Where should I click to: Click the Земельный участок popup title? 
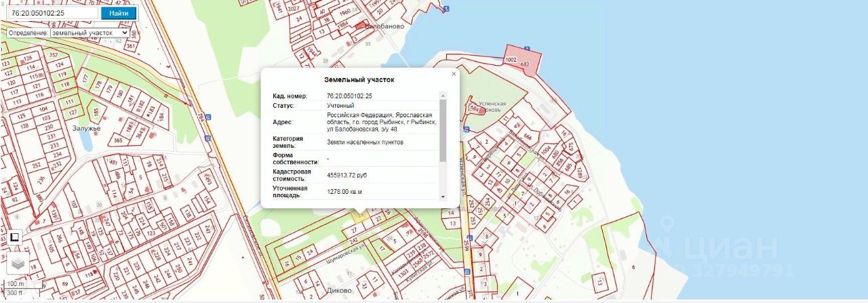pyautogui.click(x=359, y=79)
